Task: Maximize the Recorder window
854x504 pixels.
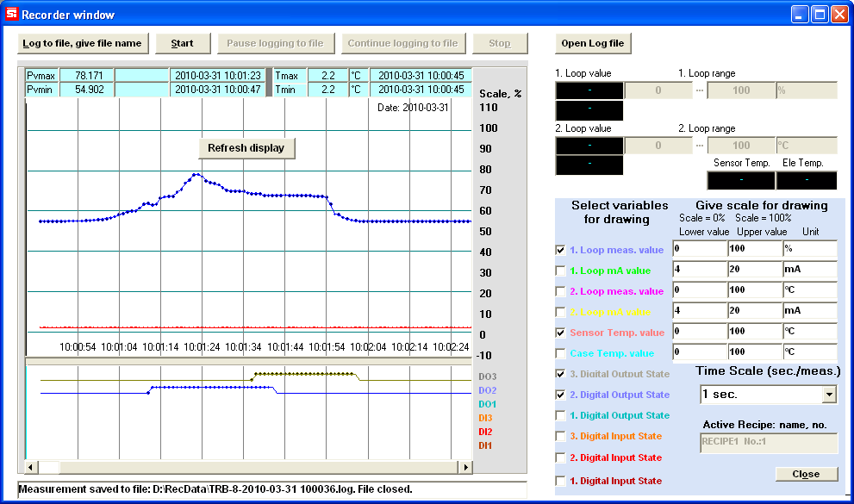Action: point(820,15)
